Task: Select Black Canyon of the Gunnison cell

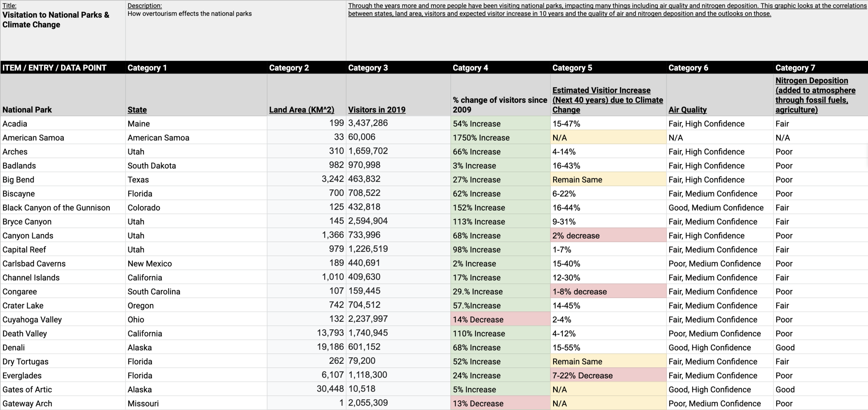Action: (x=56, y=208)
